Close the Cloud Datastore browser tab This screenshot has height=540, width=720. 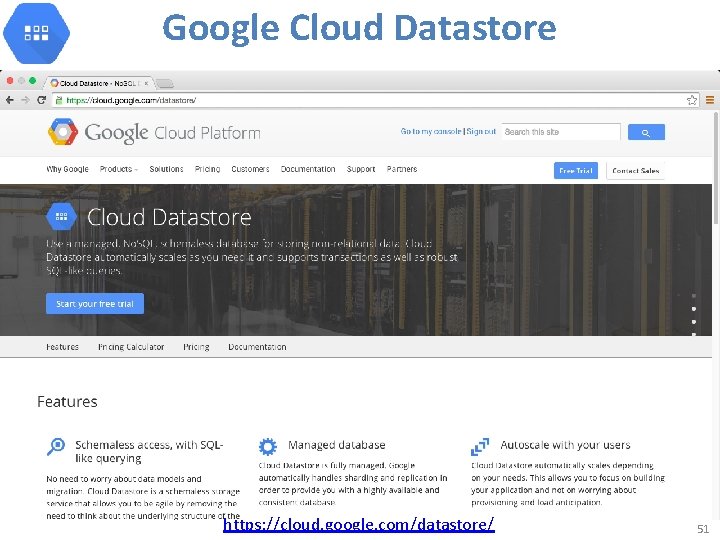[146, 83]
